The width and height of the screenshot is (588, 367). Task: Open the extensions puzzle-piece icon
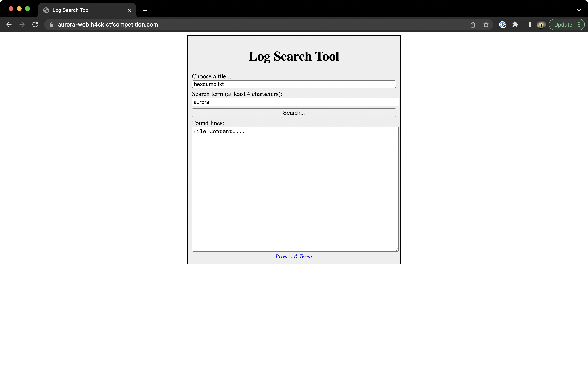point(515,24)
